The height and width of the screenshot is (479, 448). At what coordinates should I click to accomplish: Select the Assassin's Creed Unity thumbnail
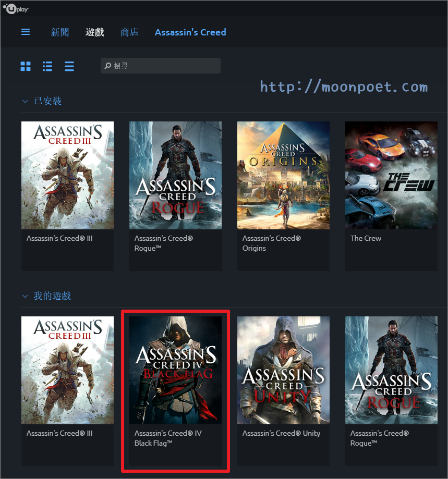(x=283, y=370)
